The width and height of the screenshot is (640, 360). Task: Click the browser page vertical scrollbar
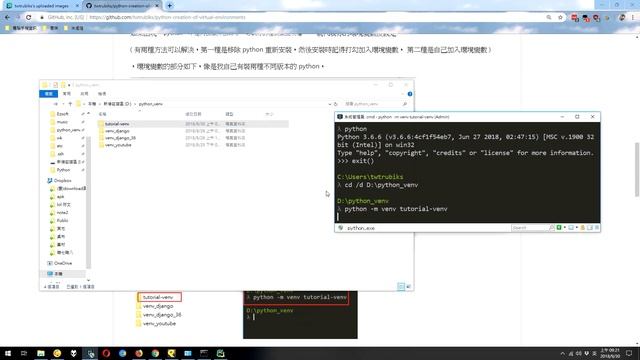point(637,169)
